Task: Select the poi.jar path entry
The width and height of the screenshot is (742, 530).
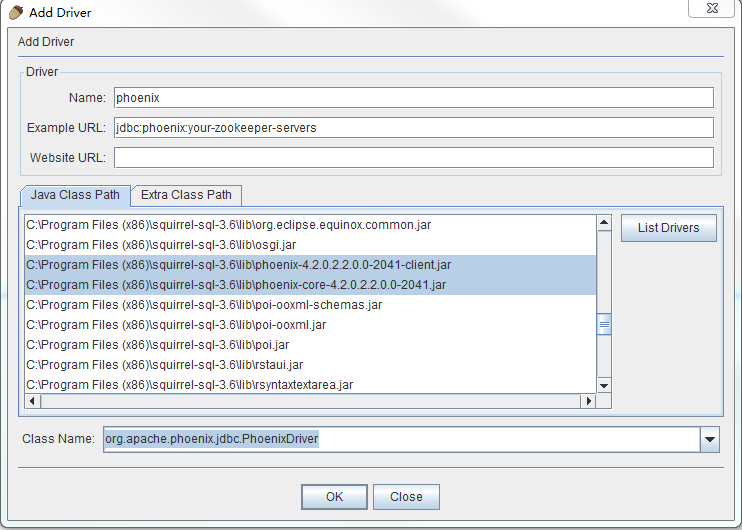Action: pos(310,344)
